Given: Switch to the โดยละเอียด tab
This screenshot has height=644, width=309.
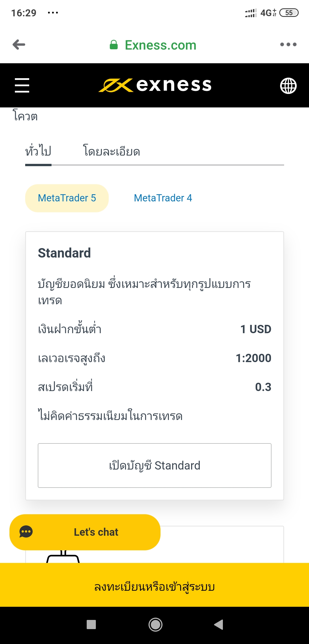Looking at the screenshot, I should (x=112, y=151).
